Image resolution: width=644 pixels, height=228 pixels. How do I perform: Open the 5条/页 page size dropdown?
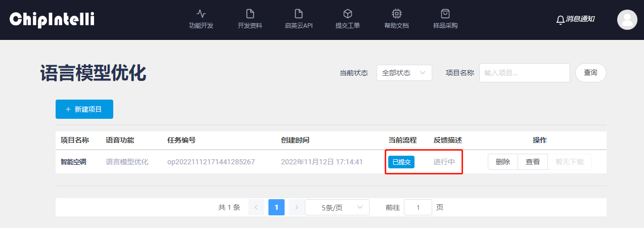pyautogui.click(x=337, y=207)
